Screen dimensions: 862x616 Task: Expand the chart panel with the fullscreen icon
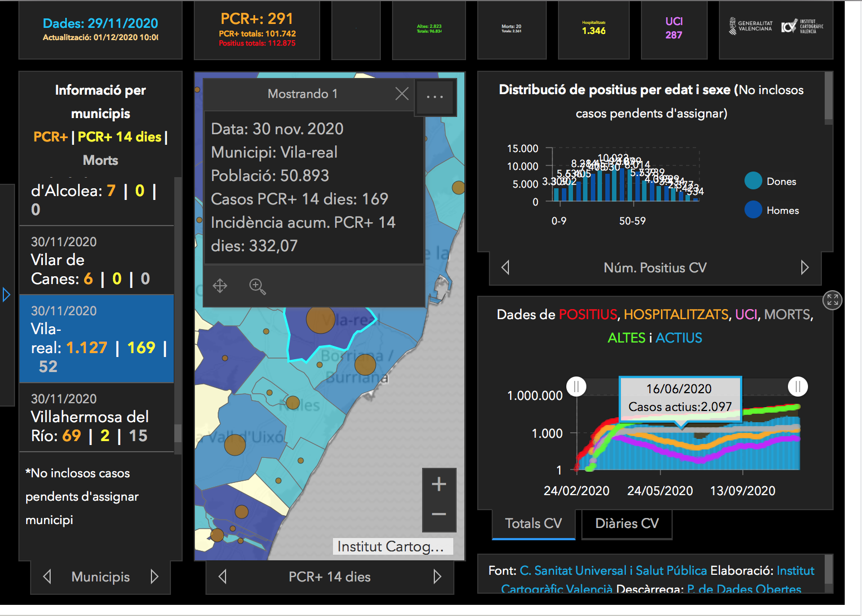click(832, 301)
